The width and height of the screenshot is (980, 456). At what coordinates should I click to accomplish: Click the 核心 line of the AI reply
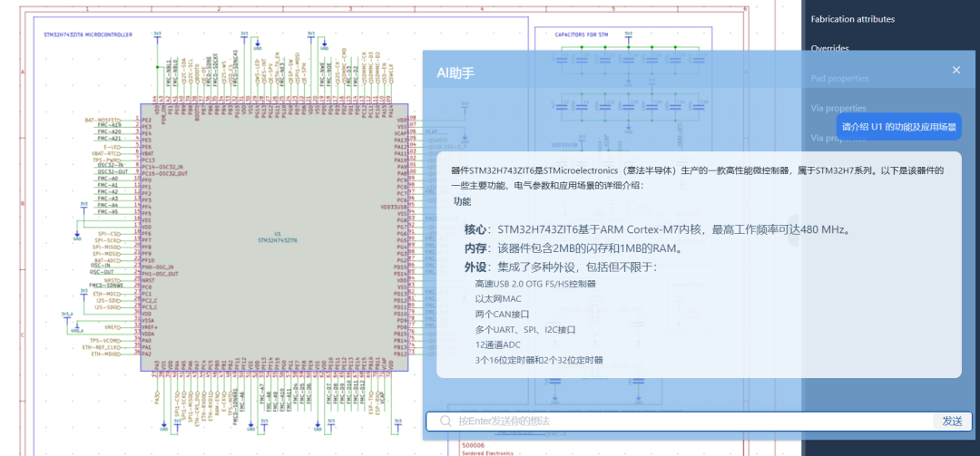(x=658, y=230)
